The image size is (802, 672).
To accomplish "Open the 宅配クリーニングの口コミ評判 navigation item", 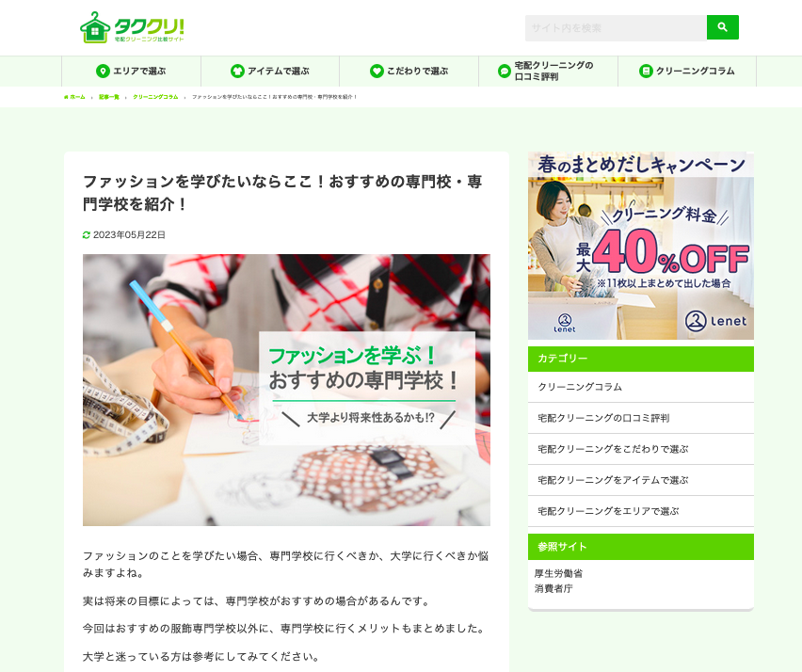I will [x=548, y=72].
